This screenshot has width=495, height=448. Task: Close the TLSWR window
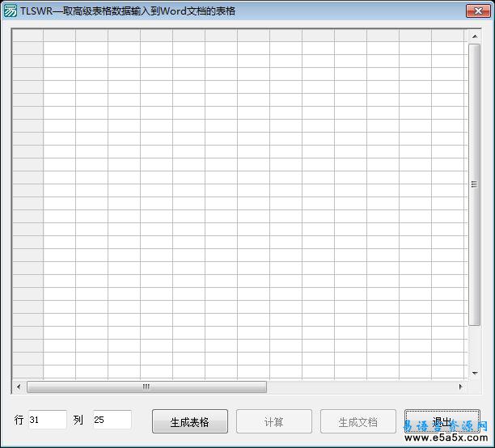tap(478, 11)
